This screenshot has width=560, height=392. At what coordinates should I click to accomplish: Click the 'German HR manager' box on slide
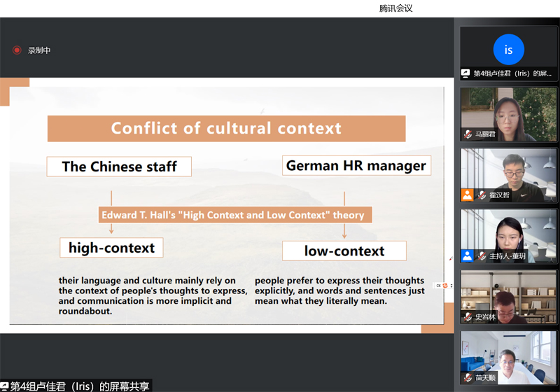coord(356,166)
